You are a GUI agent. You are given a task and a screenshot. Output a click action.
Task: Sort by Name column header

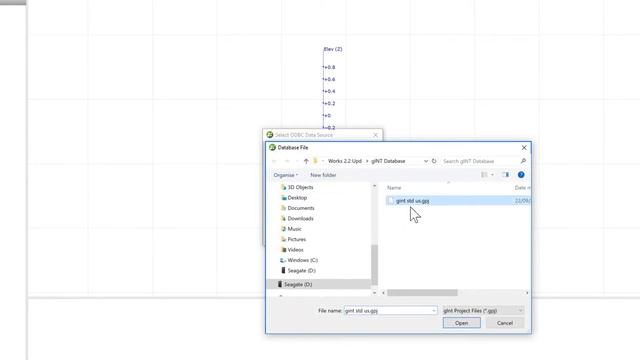click(394, 188)
